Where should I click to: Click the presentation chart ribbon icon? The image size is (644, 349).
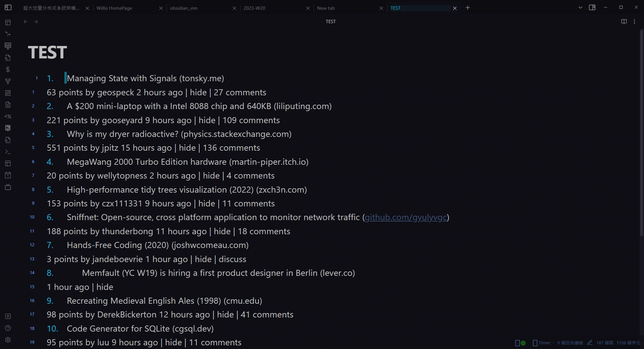point(8,46)
